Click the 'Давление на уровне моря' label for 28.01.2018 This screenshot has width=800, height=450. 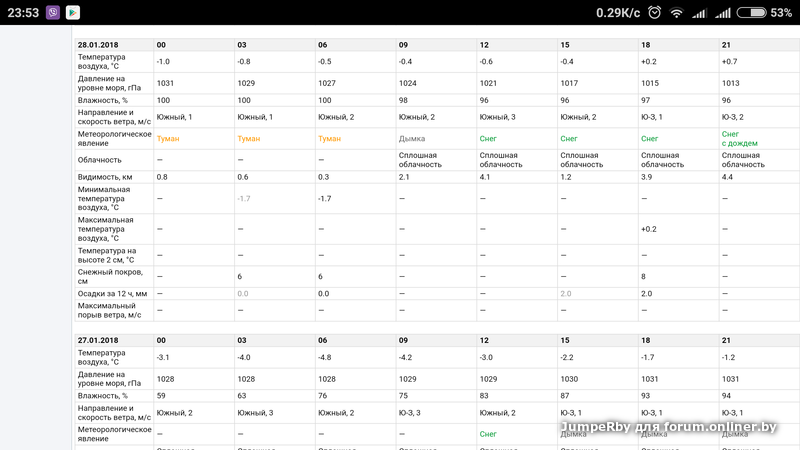(109, 83)
